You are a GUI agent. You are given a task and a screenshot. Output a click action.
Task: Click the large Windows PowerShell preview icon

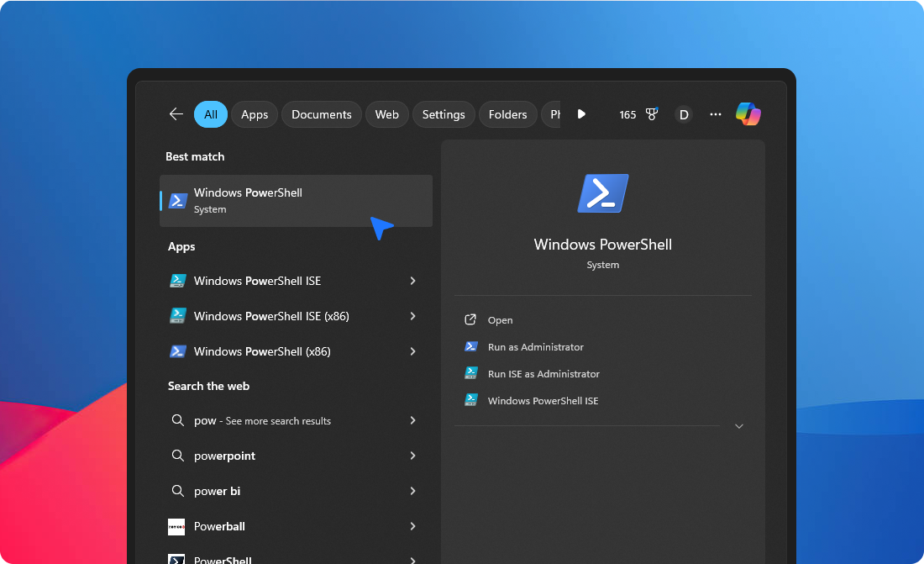[603, 193]
